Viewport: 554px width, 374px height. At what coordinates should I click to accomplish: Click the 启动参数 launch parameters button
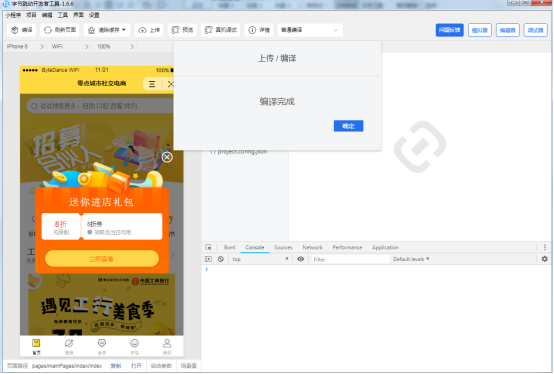pos(161,366)
